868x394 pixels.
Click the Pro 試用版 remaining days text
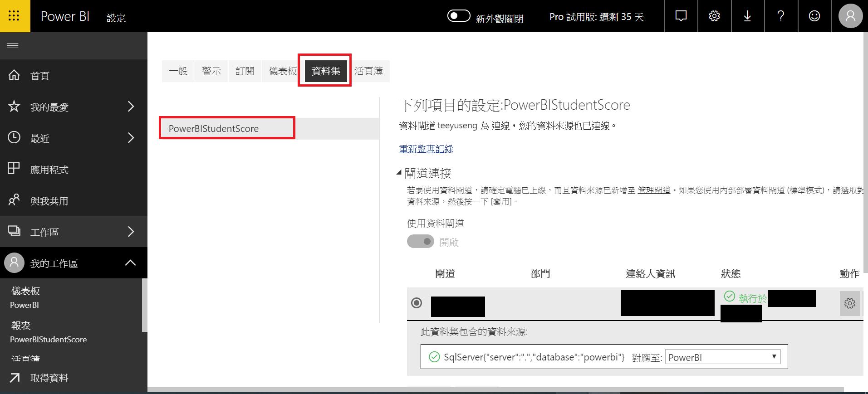click(597, 17)
